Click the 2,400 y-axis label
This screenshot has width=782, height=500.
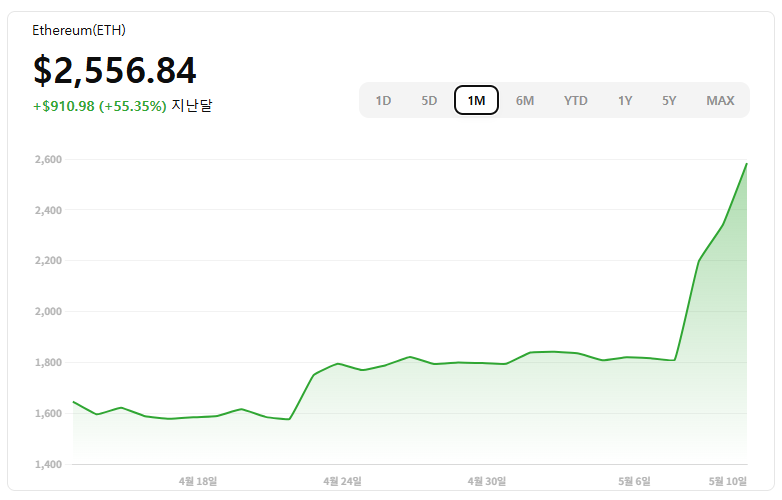pyautogui.click(x=48, y=210)
